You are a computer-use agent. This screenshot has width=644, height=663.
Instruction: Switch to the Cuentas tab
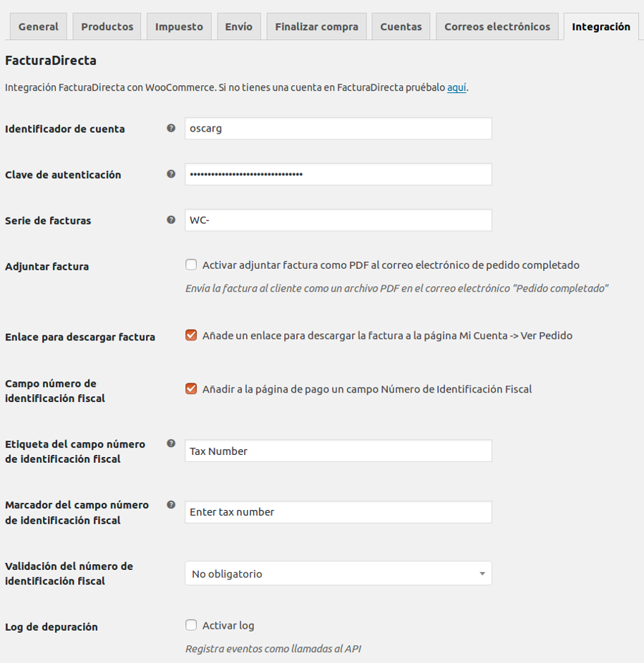401,26
